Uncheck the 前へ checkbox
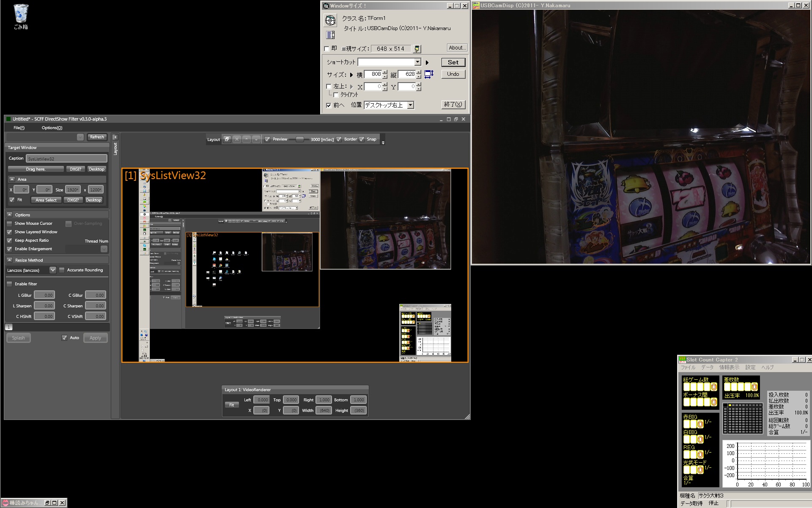The image size is (812, 508). pos(329,105)
